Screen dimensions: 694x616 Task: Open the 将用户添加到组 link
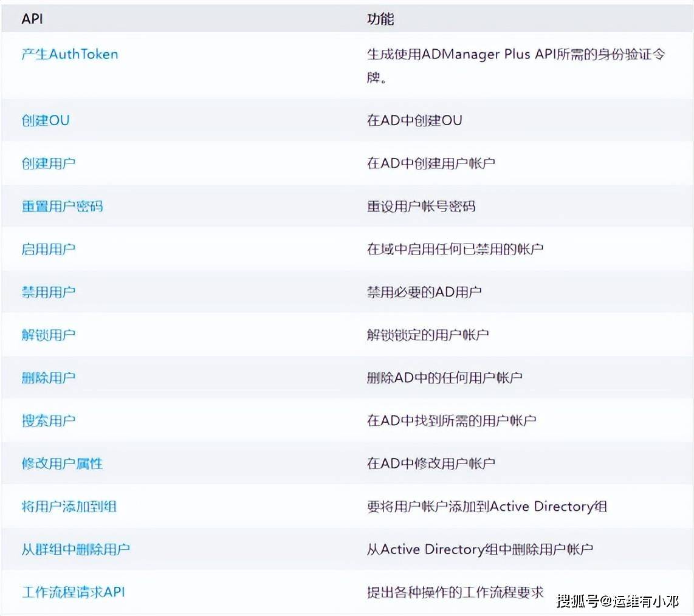(69, 506)
